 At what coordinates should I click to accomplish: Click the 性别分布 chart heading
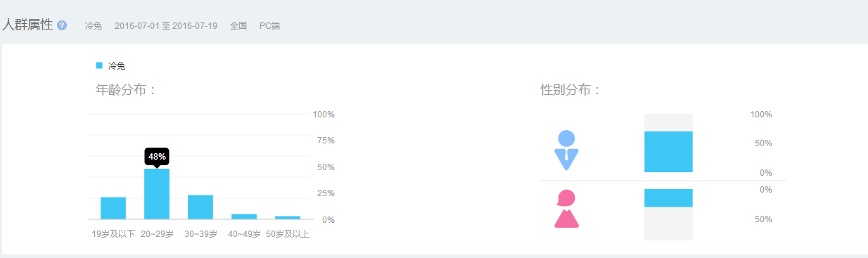pos(570,89)
